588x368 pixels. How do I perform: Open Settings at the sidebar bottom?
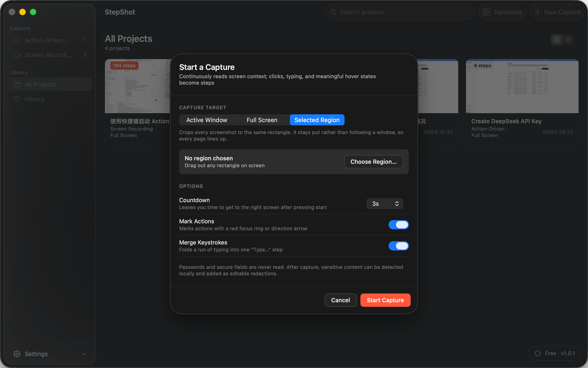(50, 354)
